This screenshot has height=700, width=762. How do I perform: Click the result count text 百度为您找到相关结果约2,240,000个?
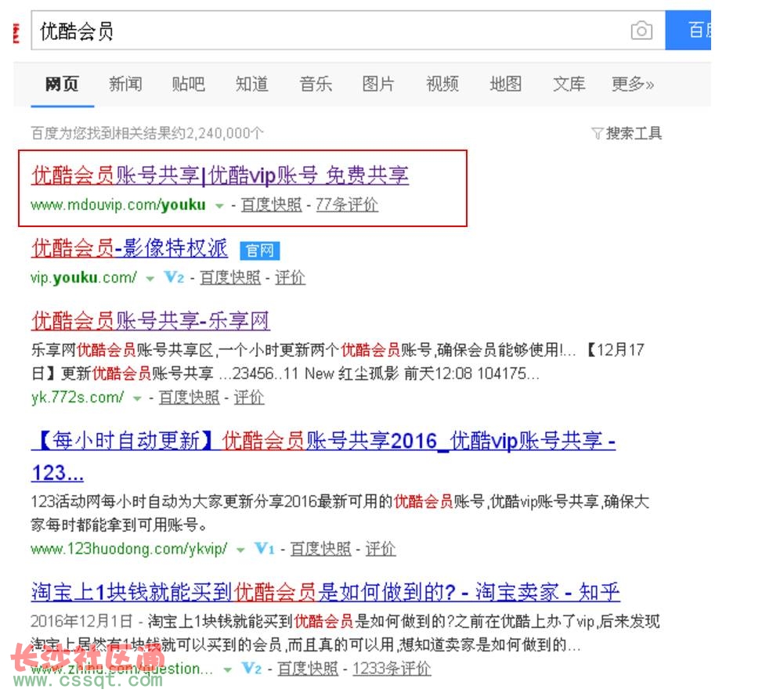(x=148, y=132)
